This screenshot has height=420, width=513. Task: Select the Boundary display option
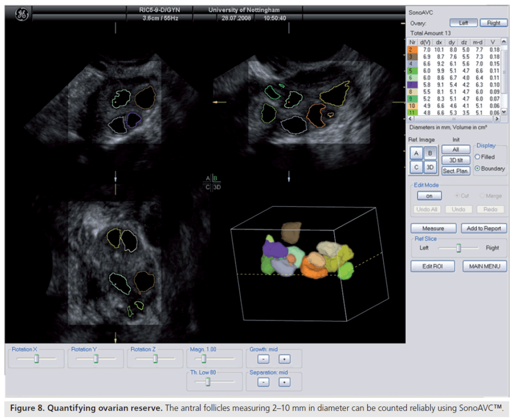tap(477, 168)
